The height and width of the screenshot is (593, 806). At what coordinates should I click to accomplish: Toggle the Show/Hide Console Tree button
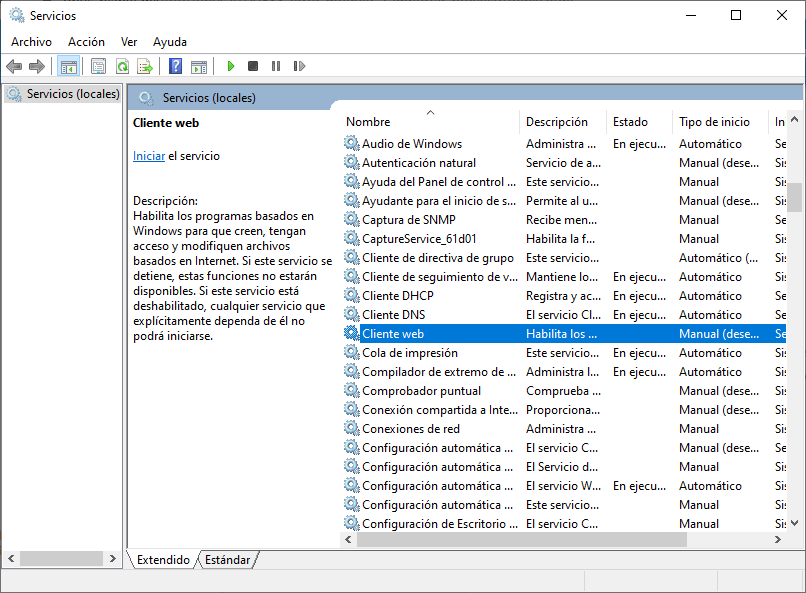(69, 67)
